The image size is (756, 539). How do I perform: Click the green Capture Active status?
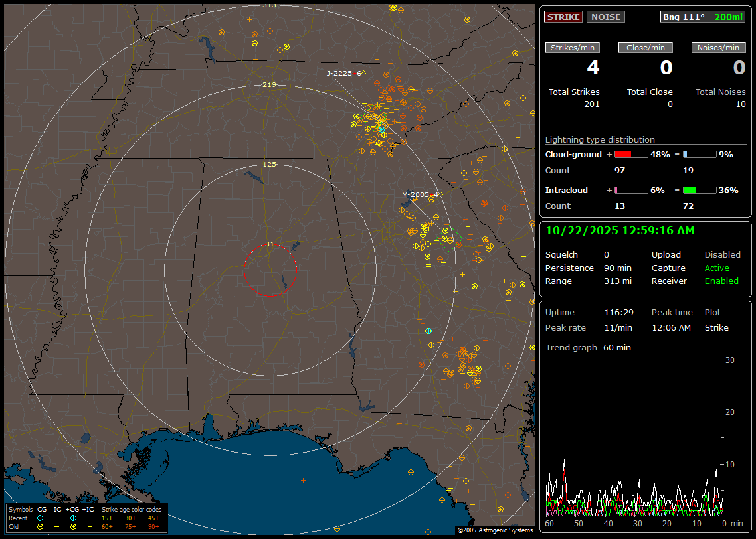[717, 268]
